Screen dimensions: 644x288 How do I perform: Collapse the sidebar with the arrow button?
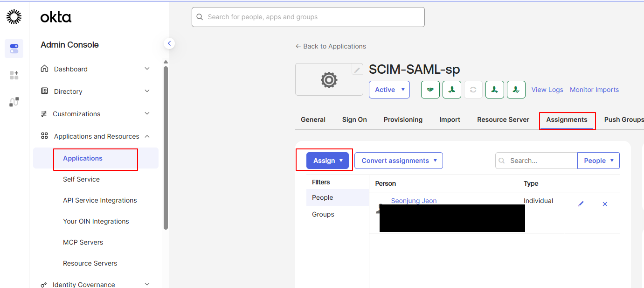[x=169, y=43]
